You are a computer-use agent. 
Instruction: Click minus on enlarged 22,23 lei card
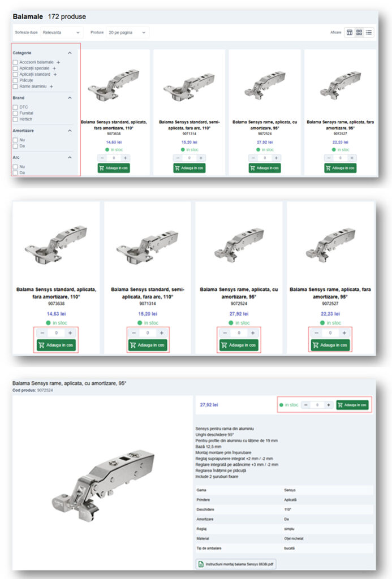[316, 332]
